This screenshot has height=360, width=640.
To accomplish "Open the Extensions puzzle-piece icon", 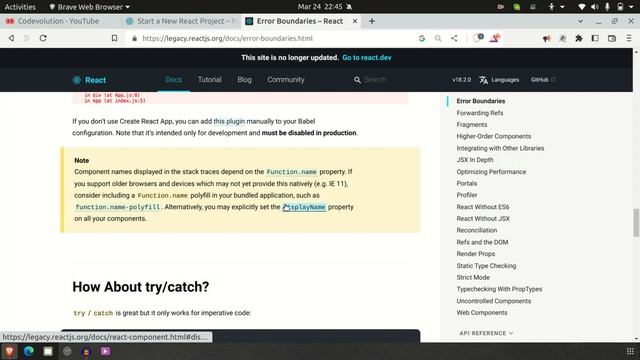I will 579,38.
